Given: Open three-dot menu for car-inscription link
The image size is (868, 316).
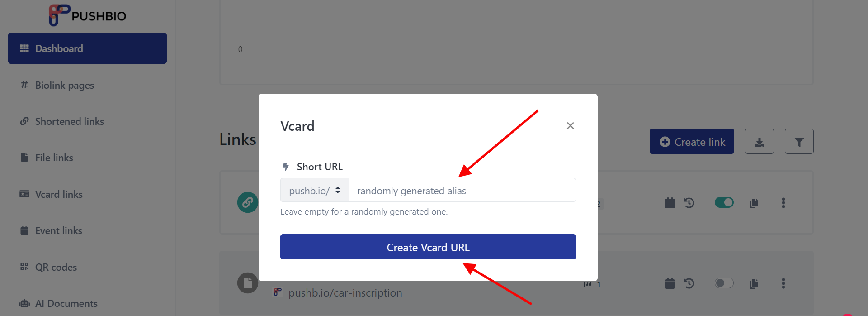Looking at the screenshot, I should point(783,283).
